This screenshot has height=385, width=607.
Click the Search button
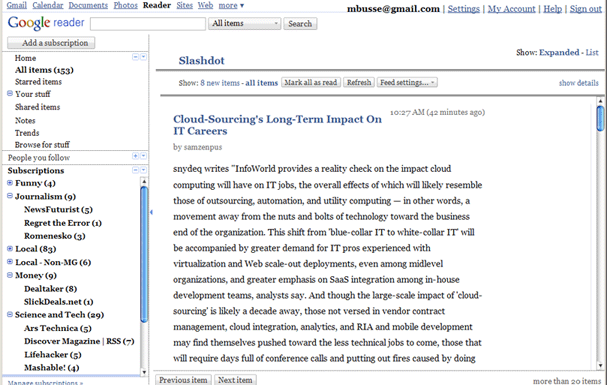300,24
